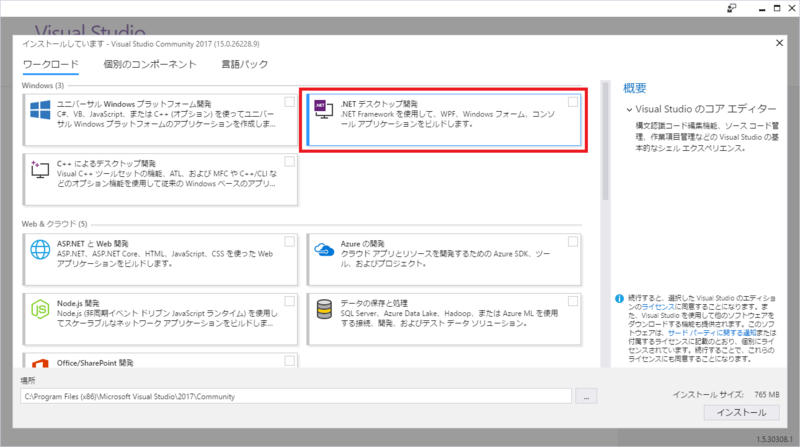Select the Node.js 開発 workload title
Screen dimensions: 800x447
point(78,304)
